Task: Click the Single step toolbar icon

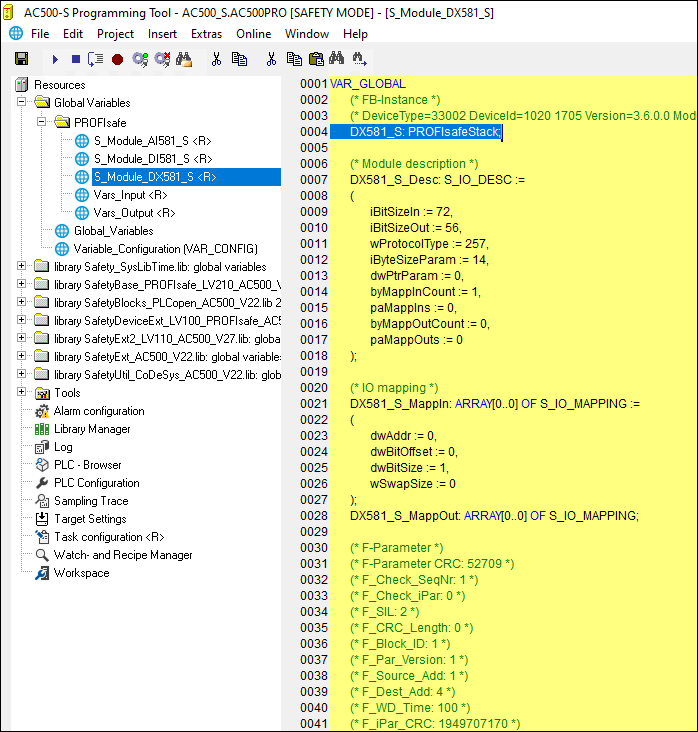Action: pyautogui.click(x=96, y=59)
